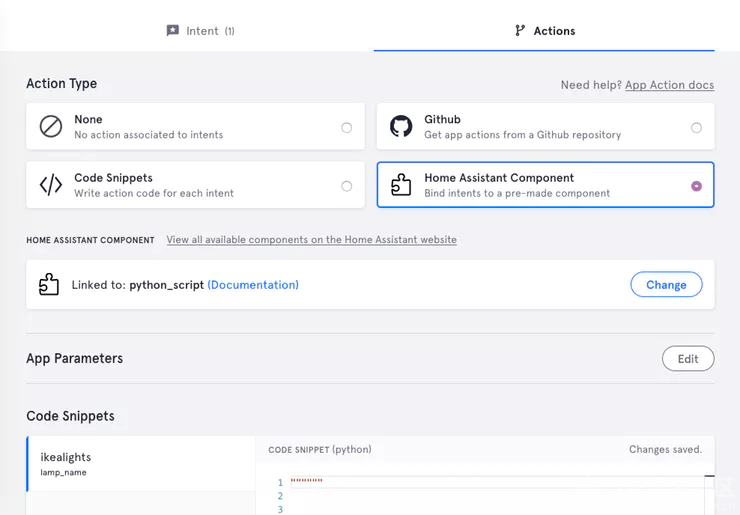Image resolution: width=740 pixels, height=515 pixels.
Task: Click the Code Snippets brackets icon
Action: tap(51, 185)
